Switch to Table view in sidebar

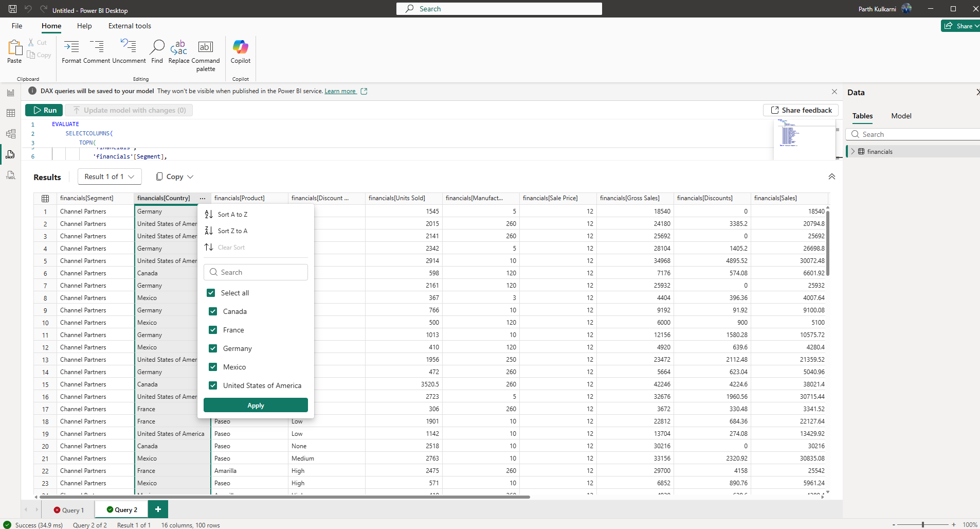pyautogui.click(x=11, y=113)
